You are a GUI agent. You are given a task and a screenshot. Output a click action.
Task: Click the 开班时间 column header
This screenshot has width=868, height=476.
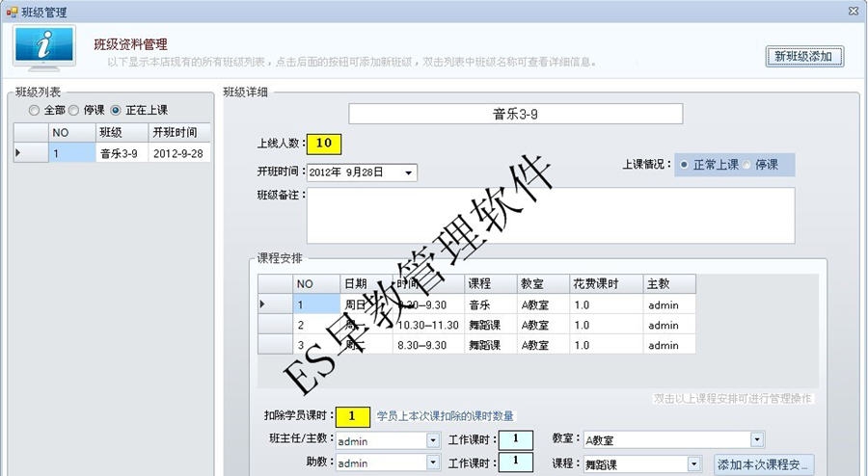pyautogui.click(x=179, y=133)
